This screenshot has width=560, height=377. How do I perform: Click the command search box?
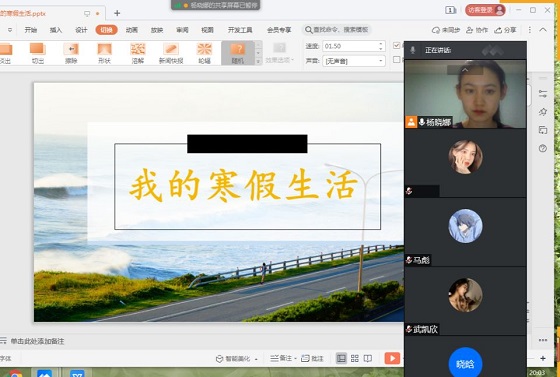pyautogui.click(x=337, y=30)
